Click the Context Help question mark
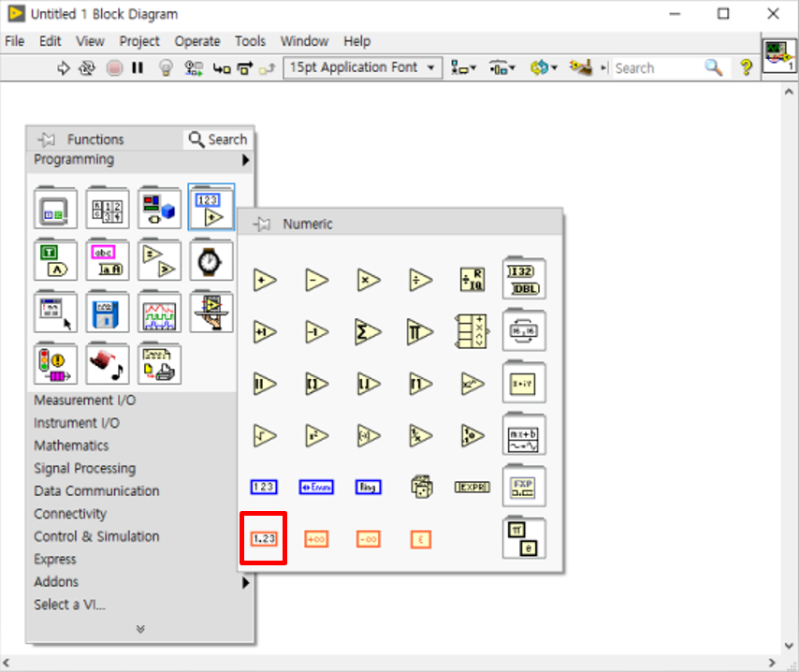 click(746, 67)
